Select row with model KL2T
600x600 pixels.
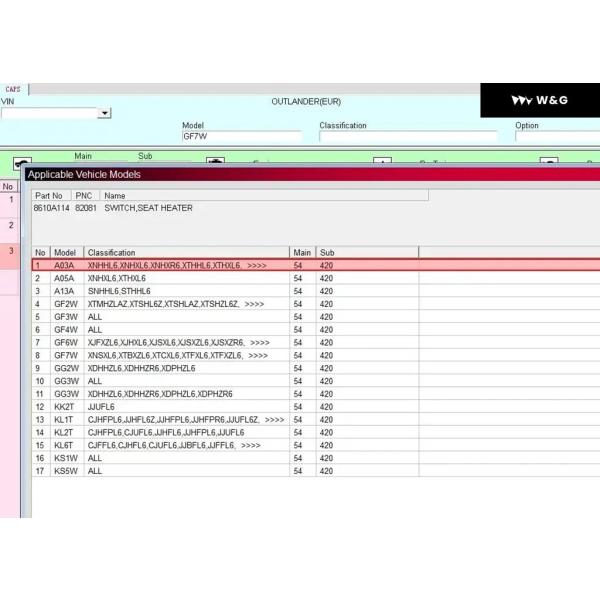pyautogui.click(x=316, y=432)
